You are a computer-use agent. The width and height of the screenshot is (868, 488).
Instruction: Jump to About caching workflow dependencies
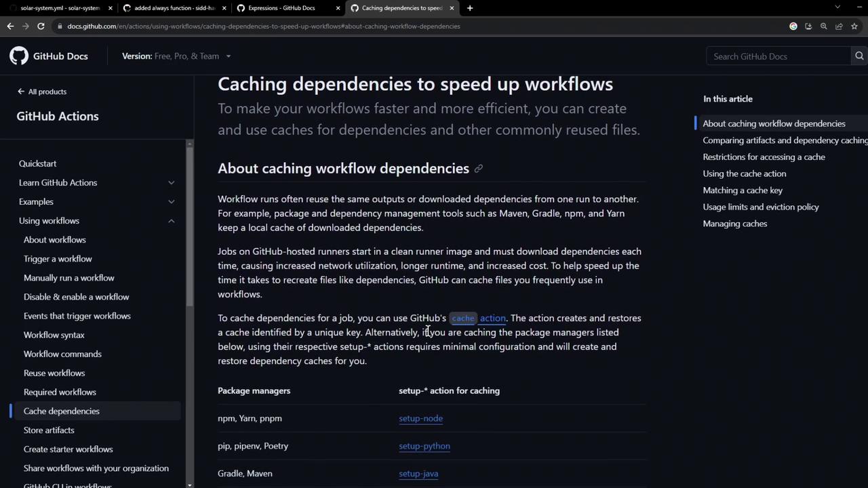pyautogui.click(x=774, y=123)
